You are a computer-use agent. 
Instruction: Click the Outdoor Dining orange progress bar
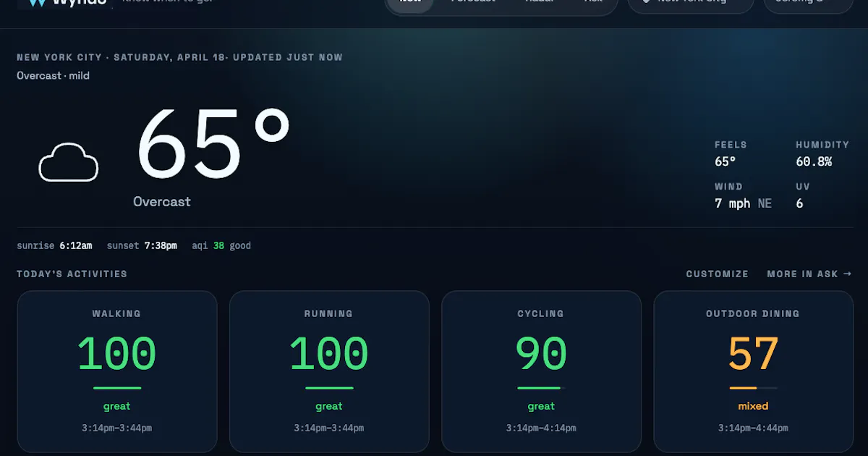click(753, 388)
